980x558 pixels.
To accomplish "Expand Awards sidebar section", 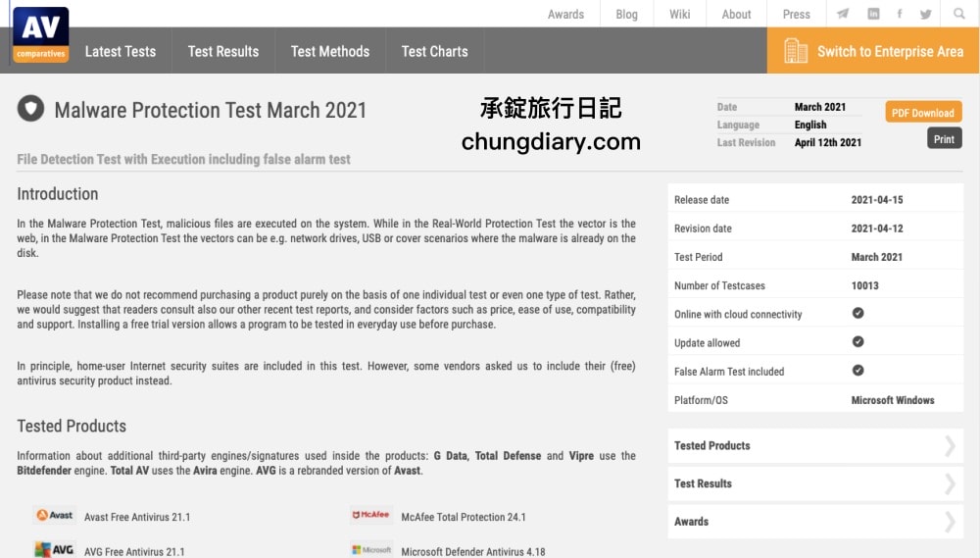I will (x=815, y=521).
